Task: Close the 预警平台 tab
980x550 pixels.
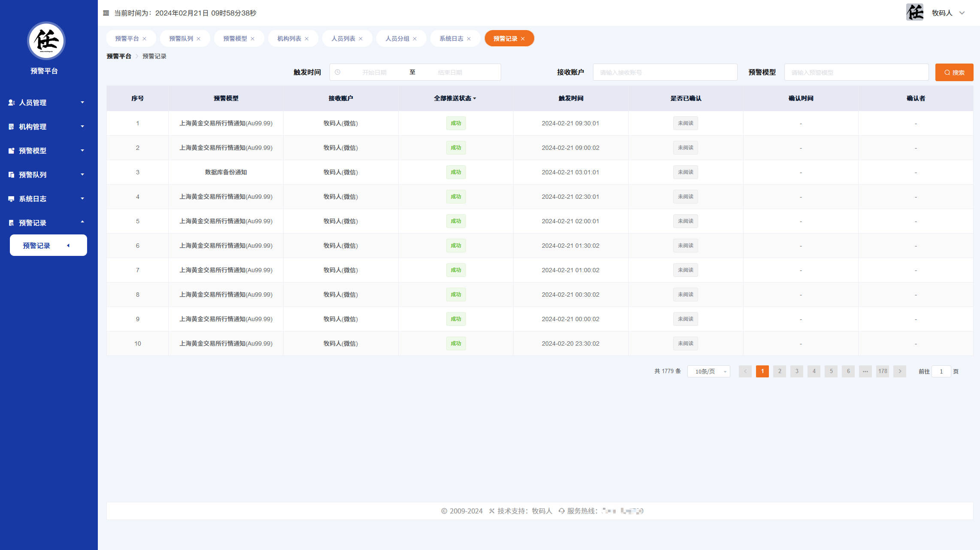Action: click(145, 39)
